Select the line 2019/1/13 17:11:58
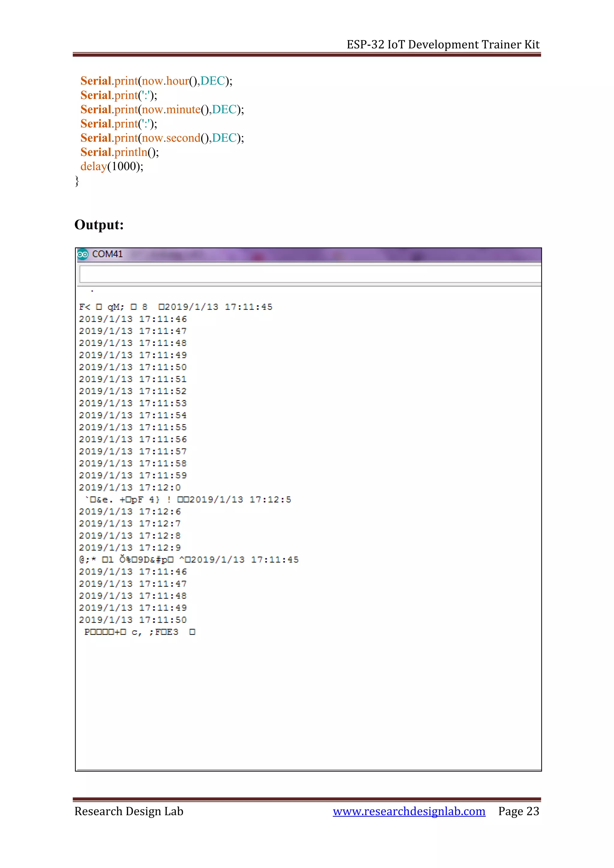 tap(133, 463)
